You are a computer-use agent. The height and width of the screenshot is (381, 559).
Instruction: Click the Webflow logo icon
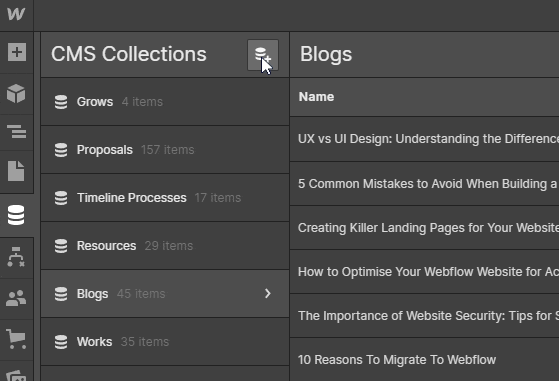[x=16, y=14]
